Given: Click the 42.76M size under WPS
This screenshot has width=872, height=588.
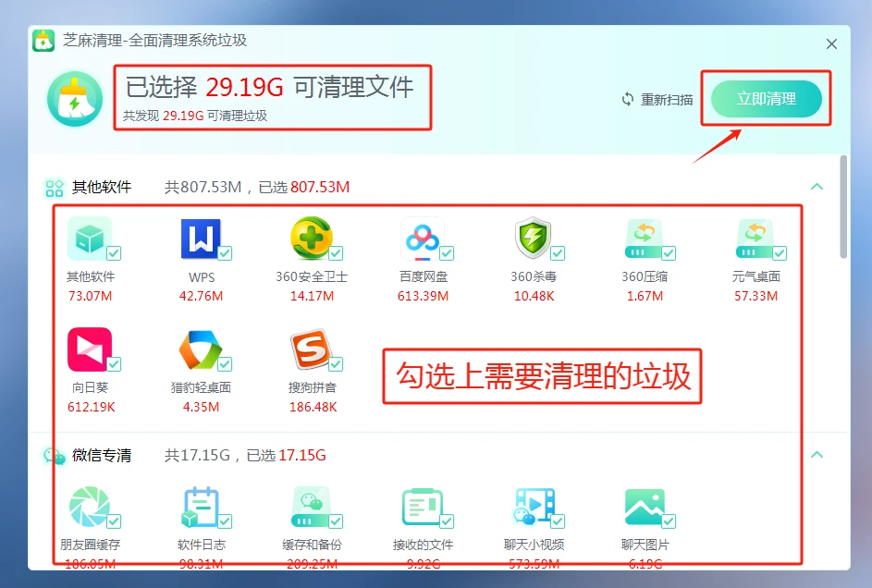Looking at the screenshot, I should tap(201, 296).
